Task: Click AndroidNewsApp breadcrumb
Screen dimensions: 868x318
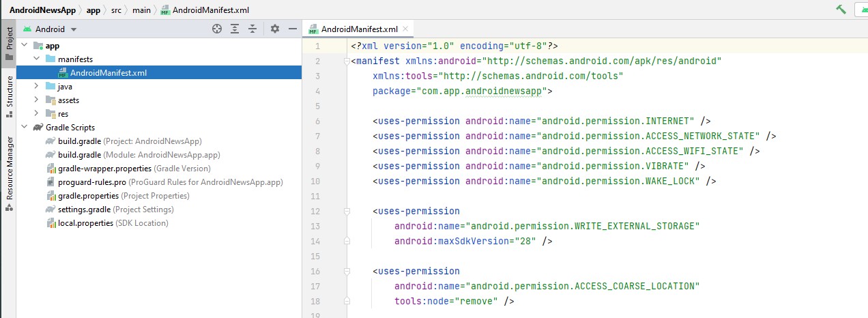Action: 41,10
